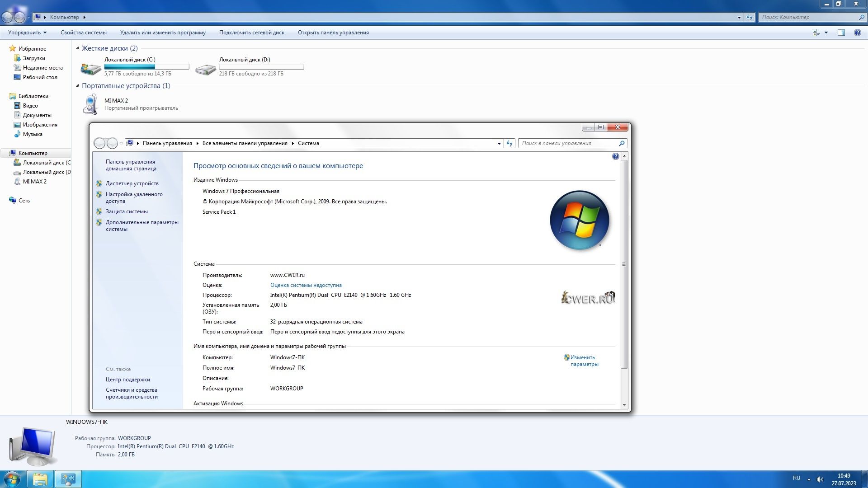Open the Explorer taskbar icon
The image size is (868, 488).
pyautogui.click(x=40, y=479)
